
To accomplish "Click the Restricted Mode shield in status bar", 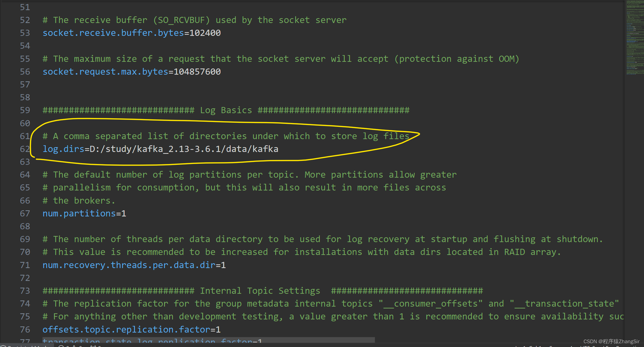I will click(3, 346).
